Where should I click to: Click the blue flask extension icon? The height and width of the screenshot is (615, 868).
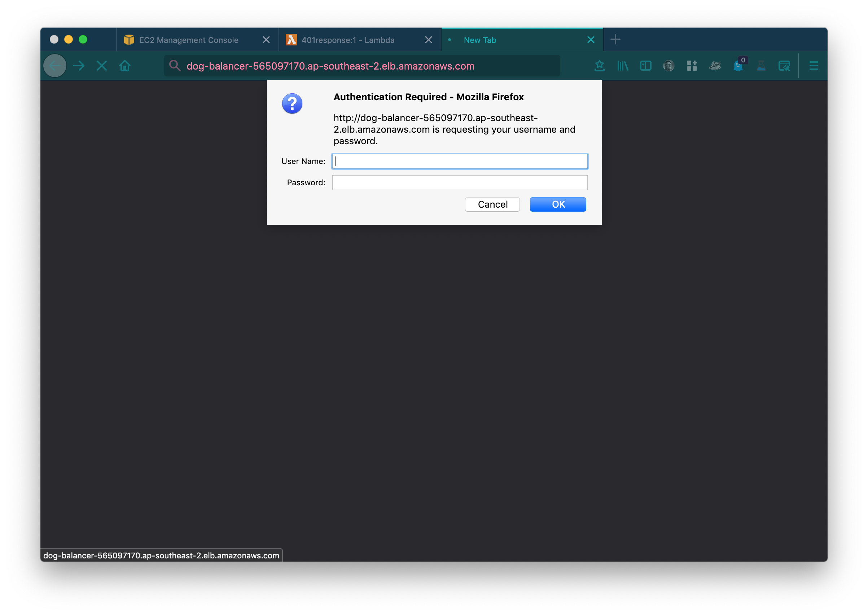tap(761, 66)
